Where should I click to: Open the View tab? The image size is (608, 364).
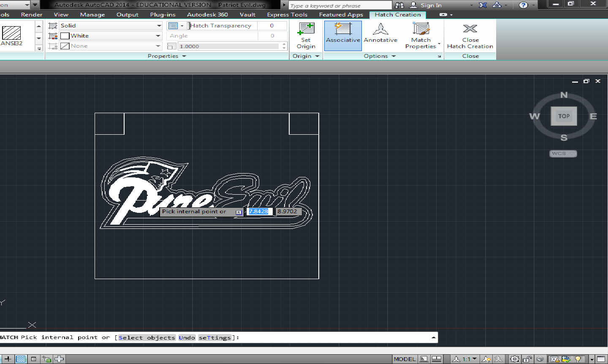click(x=61, y=14)
